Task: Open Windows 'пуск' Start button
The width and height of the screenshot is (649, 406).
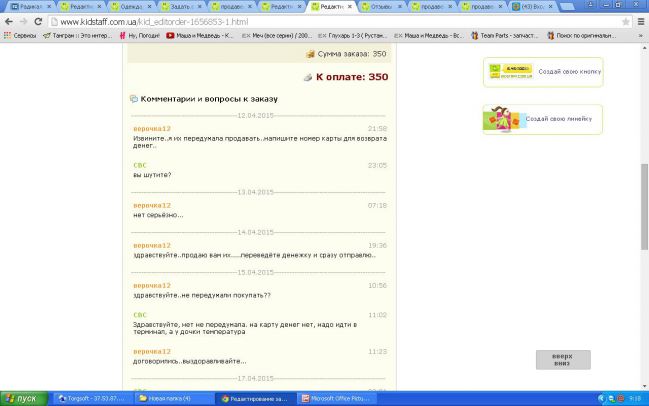Action: click(x=21, y=398)
